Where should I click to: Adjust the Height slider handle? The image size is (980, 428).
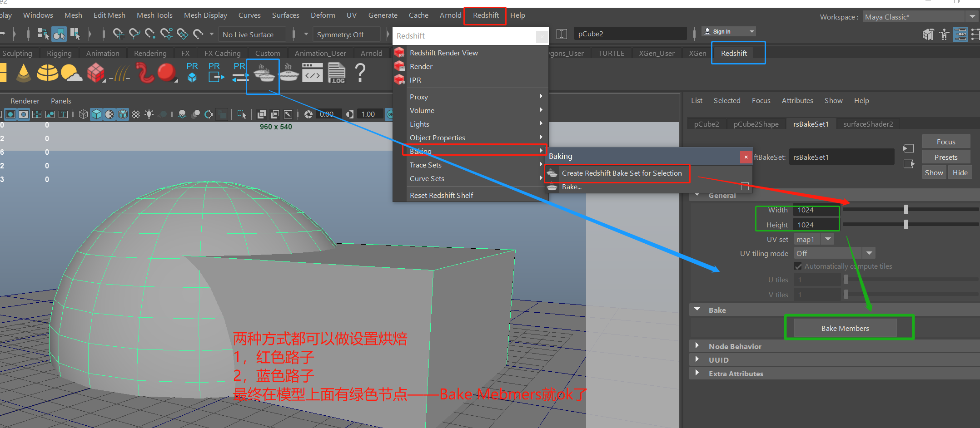pyautogui.click(x=906, y=225)
